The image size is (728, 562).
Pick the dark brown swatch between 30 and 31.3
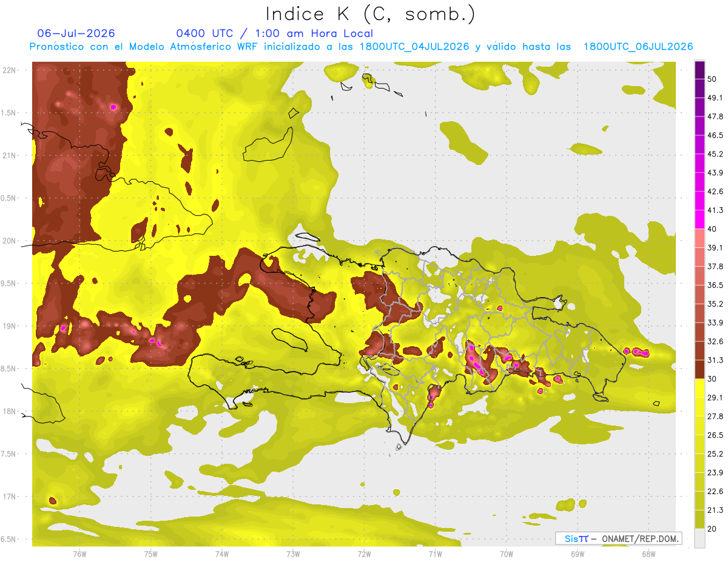[x=699, y=369]
